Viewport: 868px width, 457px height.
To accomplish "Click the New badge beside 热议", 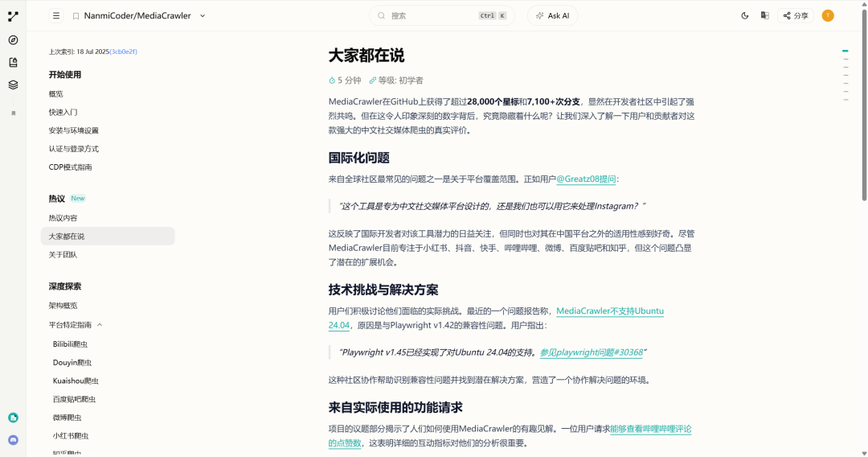I will (78, 198).
